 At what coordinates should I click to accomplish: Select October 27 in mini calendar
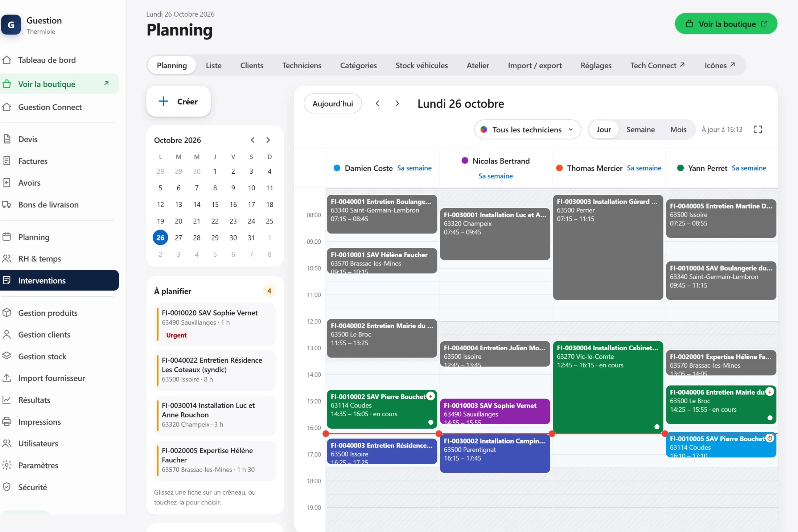pos(178,238)
